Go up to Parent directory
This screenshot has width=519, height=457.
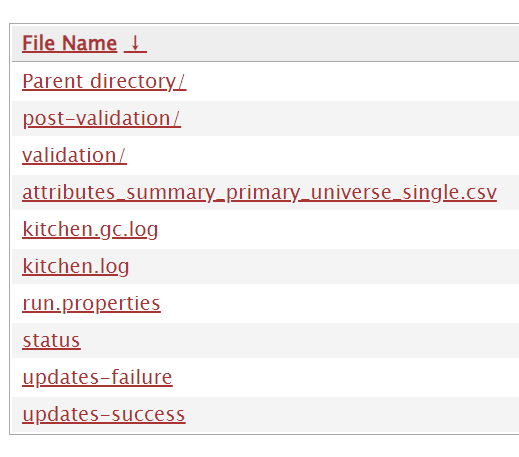(104, 82)
